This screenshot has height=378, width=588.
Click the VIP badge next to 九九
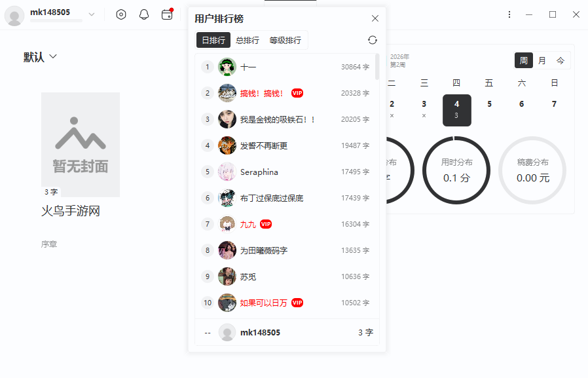pos(266,224)
